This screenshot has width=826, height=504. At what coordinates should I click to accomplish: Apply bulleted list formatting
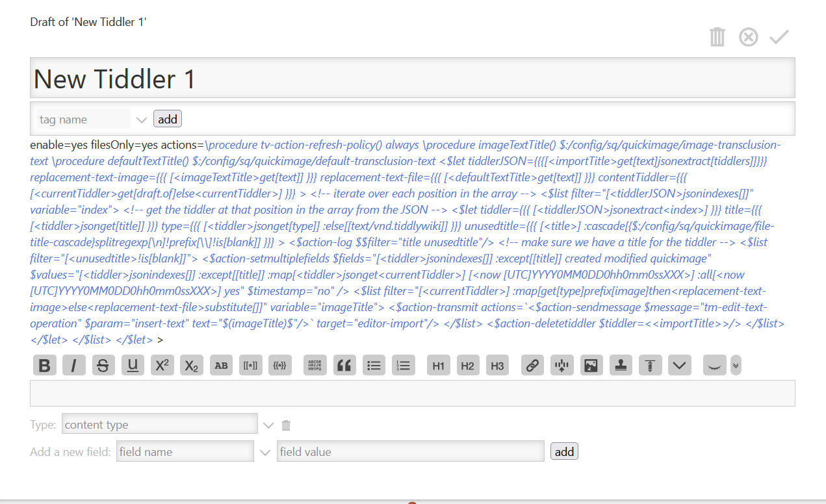tap(374, 366)
